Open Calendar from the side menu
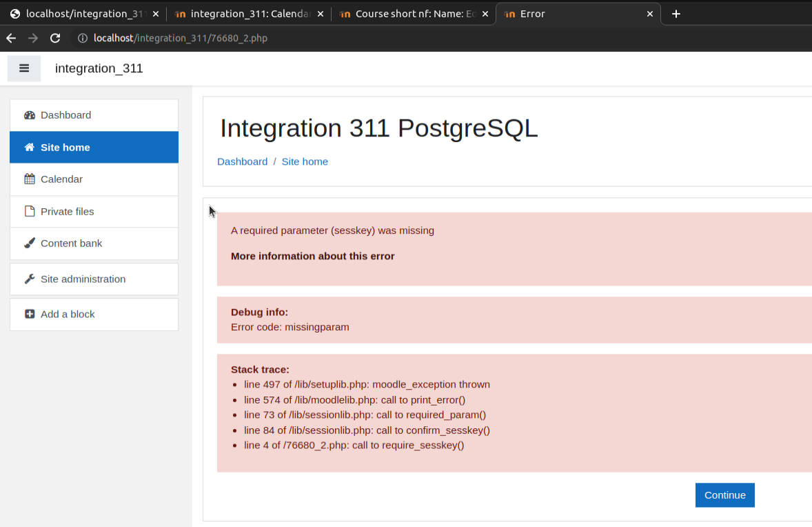812x527 pixels. click(x=94, y=179)
